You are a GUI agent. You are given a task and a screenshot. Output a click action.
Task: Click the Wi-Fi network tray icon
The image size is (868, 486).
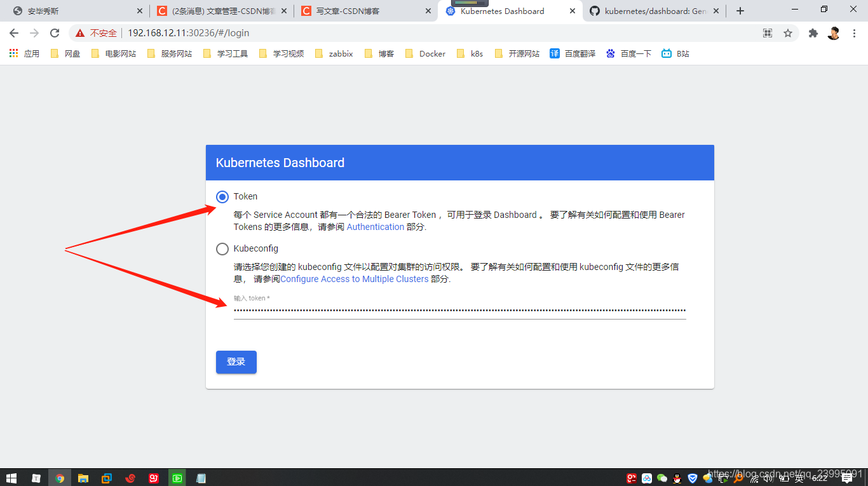(754, 478)
